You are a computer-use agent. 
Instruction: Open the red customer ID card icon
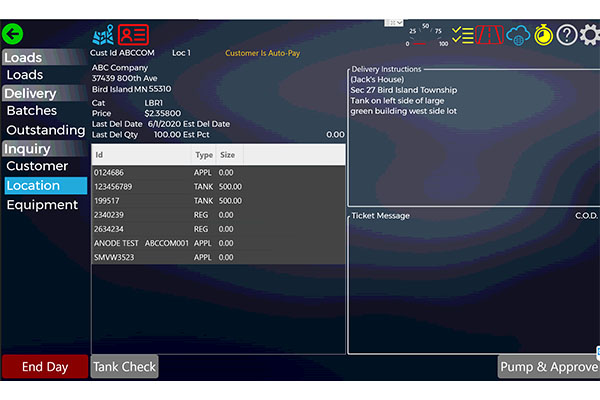pos(133,36)
